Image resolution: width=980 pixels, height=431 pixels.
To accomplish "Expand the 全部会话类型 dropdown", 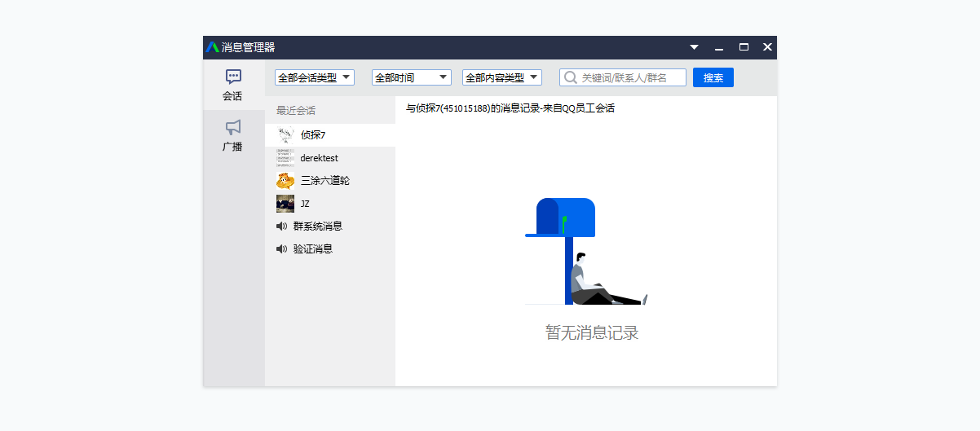I will coord(315,77).
